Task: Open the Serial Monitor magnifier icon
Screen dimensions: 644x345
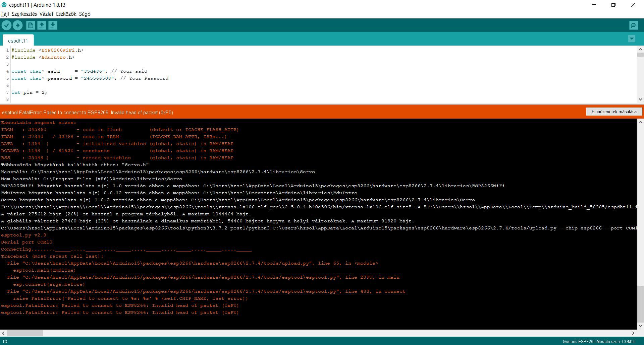Action: 634,25
